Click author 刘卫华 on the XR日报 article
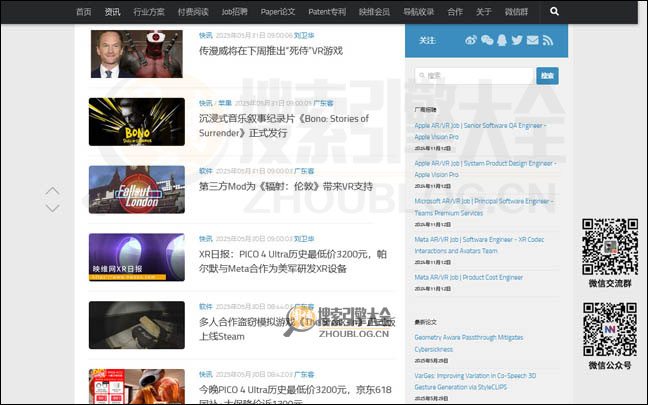This screenshot has width=648, height=405. [304, 239]
